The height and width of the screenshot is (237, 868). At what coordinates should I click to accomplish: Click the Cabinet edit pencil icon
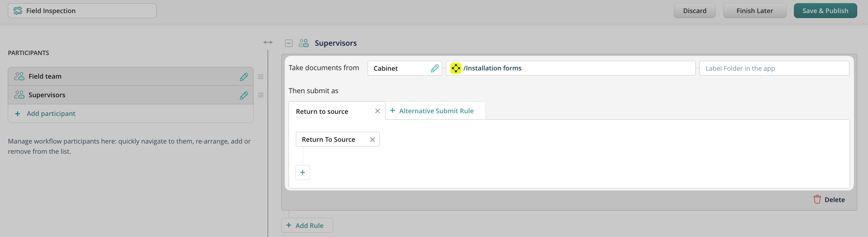pos(435,68)
